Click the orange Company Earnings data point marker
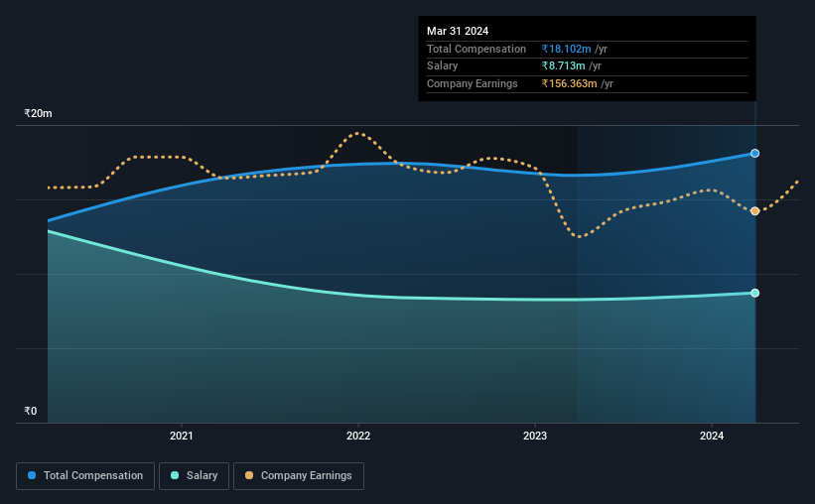 coord(754,211)
